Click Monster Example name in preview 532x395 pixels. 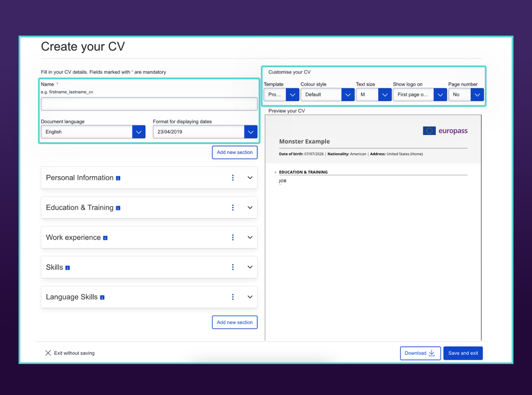pos(304,142)
